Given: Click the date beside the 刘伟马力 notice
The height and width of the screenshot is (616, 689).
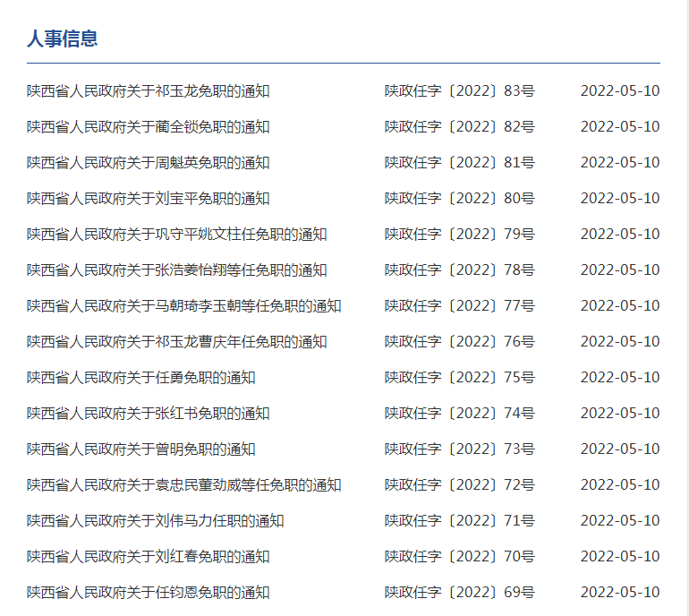Looking at the screenshot, I should point(619,521).
